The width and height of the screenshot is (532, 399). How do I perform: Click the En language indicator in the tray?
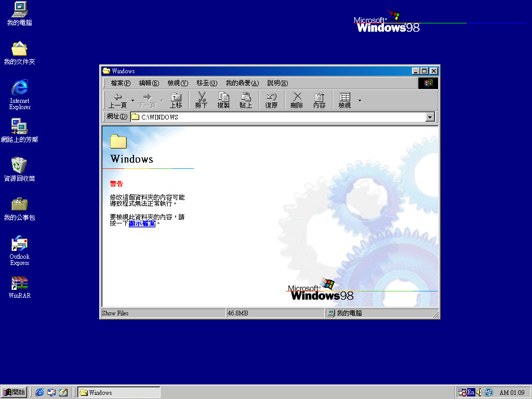click(x=471, y=392)
